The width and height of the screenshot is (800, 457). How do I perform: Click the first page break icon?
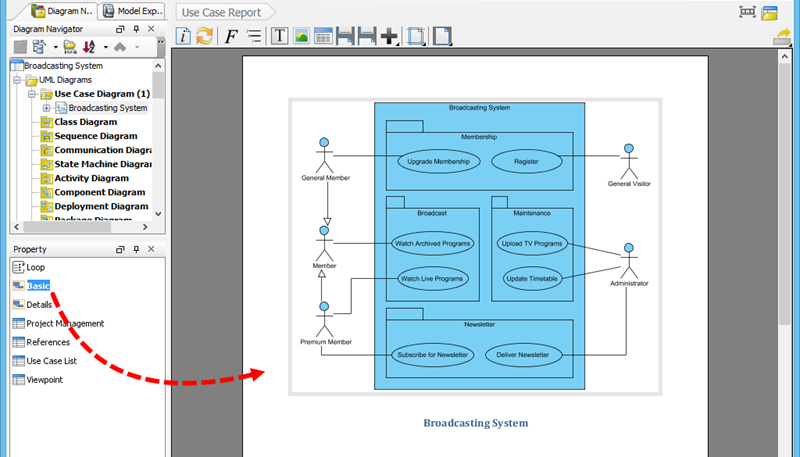tap(345, 36)
